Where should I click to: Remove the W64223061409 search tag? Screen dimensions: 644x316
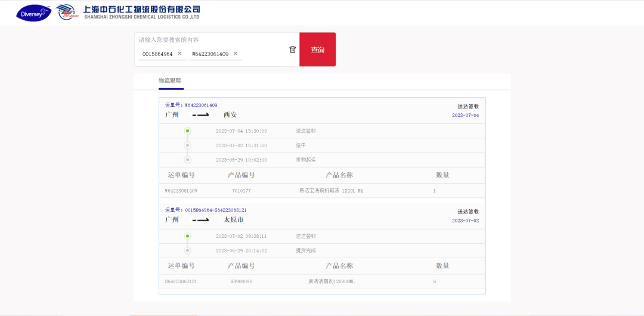(236, 54)
